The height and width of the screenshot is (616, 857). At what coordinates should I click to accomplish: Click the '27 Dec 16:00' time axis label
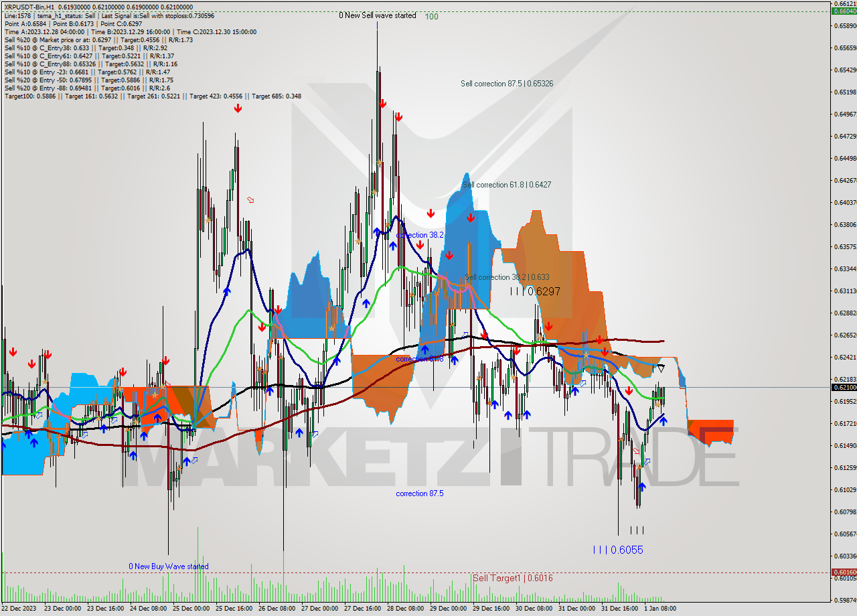(x=362, y=609)
